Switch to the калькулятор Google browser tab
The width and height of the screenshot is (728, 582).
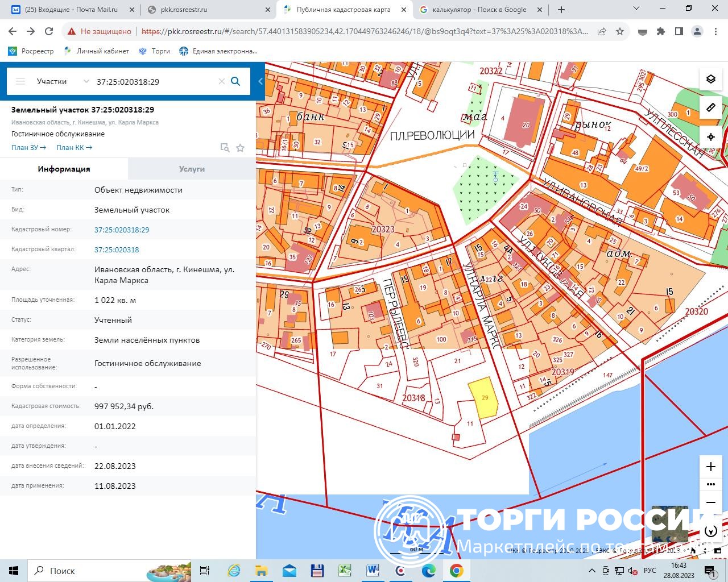(x=479, y=10)
